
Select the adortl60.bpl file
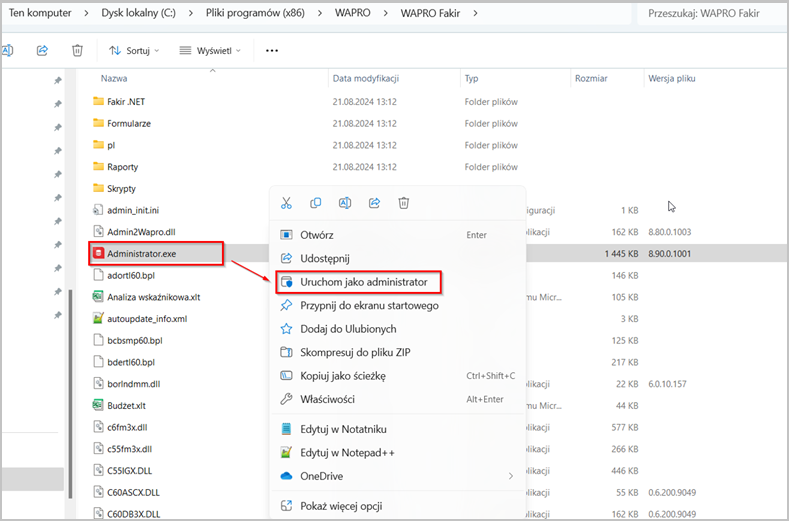click(131, 275)
